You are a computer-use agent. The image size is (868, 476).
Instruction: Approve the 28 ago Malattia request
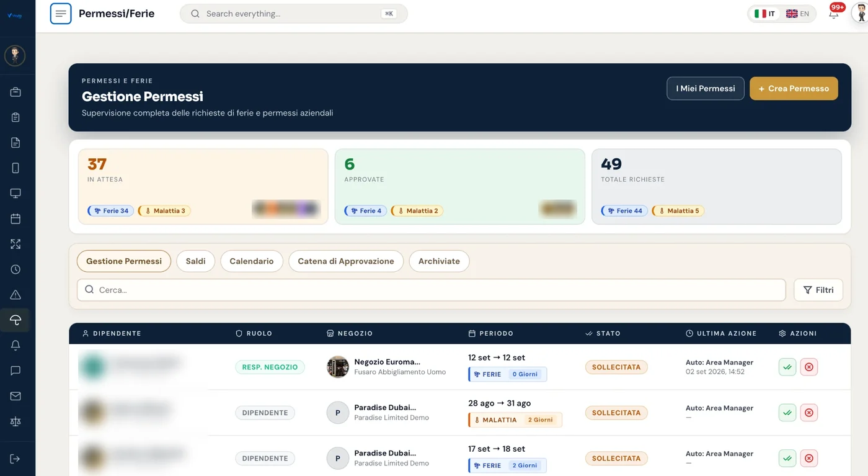[x=787, y=413]
